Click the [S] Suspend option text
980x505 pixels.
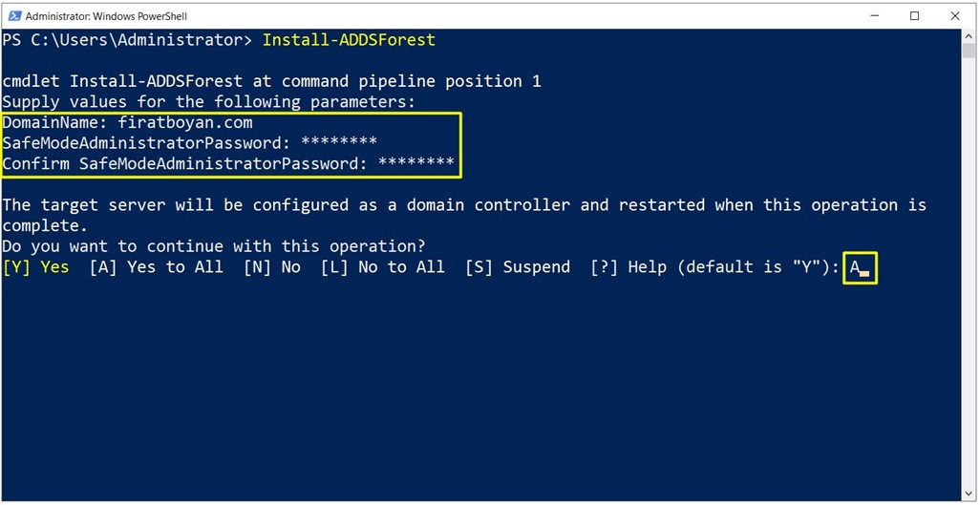pyautogui.click(x=518, y=267)
